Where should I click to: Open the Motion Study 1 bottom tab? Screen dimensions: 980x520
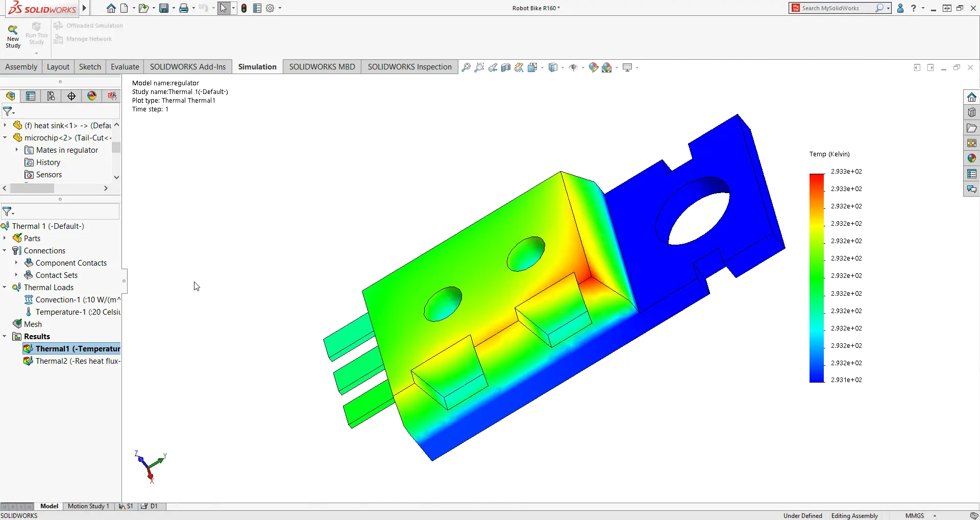(x=88, y=506)
